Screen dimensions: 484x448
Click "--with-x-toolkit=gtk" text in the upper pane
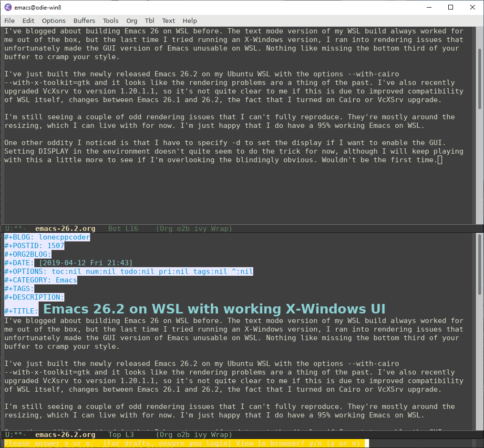(47, 83)
